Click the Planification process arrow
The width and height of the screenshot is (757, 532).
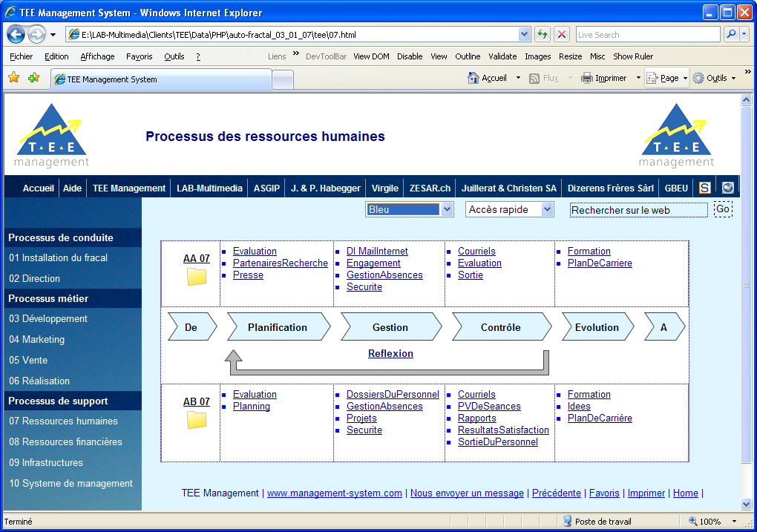278,326
